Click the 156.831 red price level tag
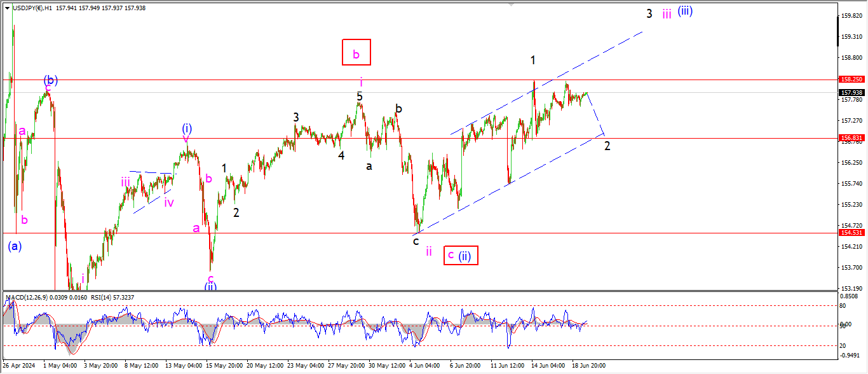The width and height of the screenshot is (868, 374). 851,138
